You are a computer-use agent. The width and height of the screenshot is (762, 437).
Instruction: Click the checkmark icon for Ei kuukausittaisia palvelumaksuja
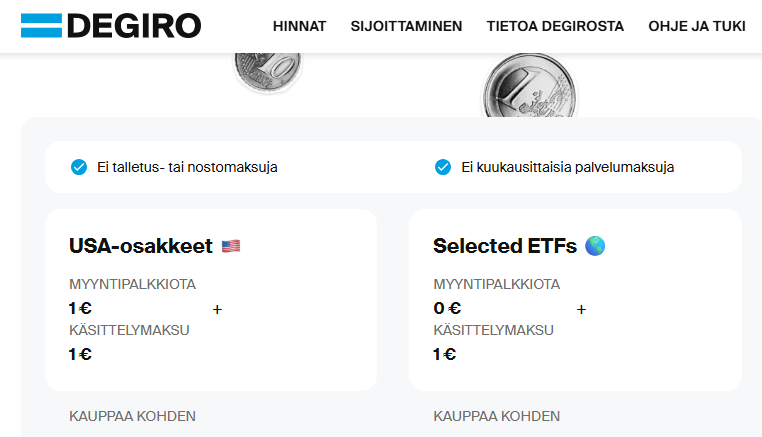[x=443, y=167]
